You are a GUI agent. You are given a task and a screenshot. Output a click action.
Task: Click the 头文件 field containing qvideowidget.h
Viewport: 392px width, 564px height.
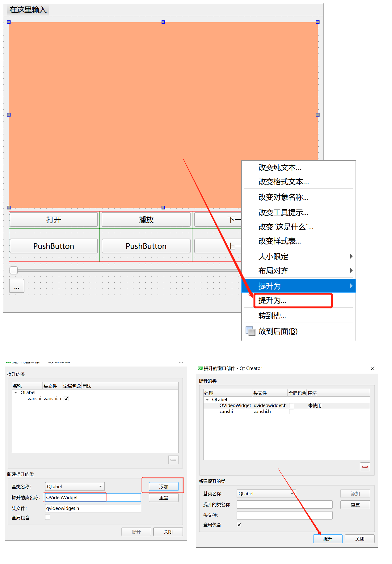pyautogui.click(x=93, y=508)
